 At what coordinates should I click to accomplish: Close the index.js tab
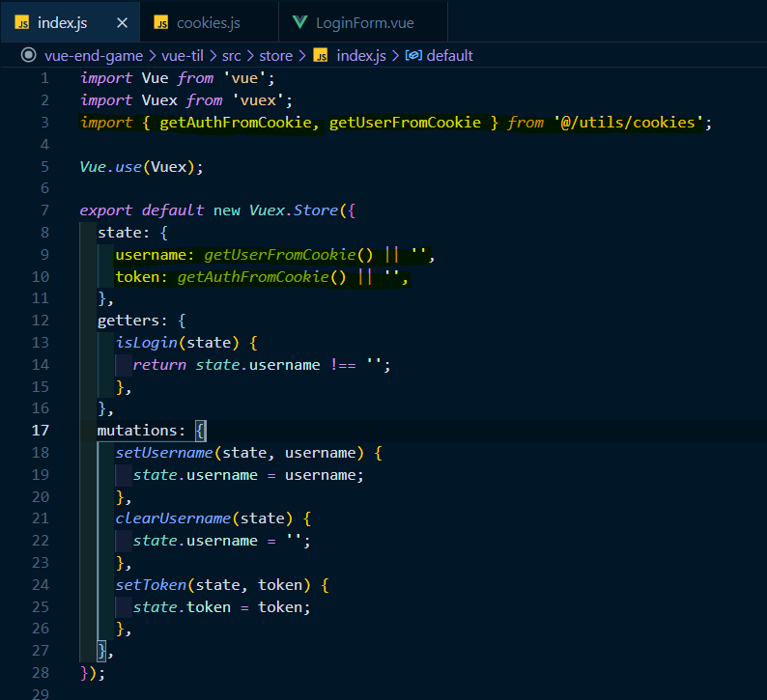coord(123,23)
